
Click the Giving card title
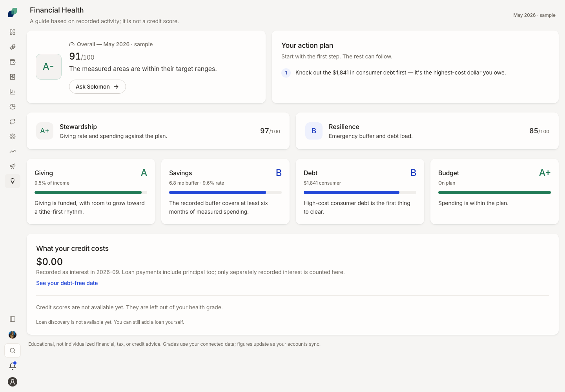click(x=44, y=173)
